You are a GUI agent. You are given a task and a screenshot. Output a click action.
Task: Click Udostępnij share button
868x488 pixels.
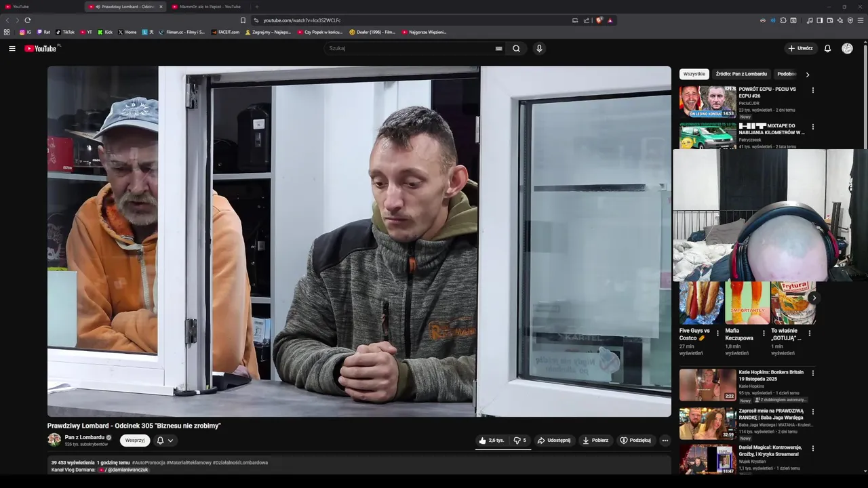point(554,441)
